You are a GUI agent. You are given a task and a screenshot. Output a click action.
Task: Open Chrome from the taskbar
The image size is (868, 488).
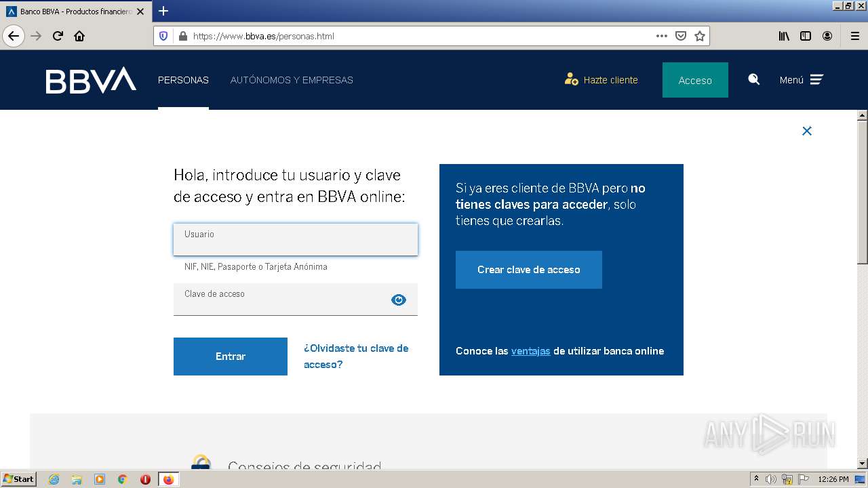pyautogui.click(x=123, y=479)
